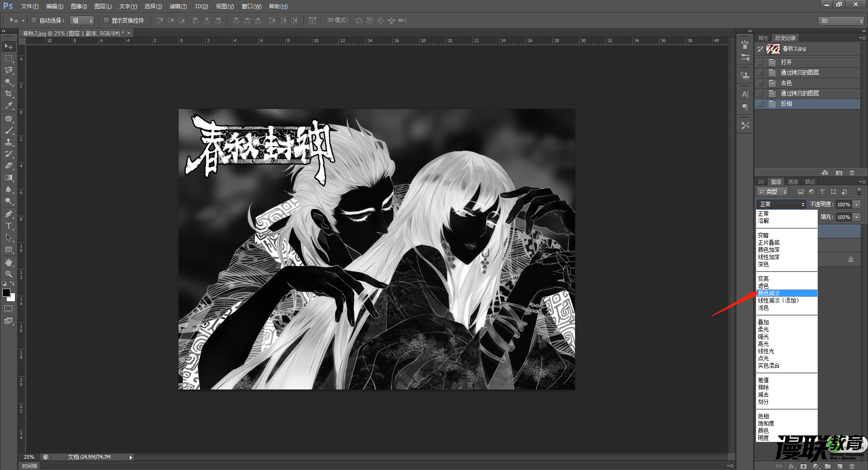Delete current history state
Image resolution: width=868 pixels, height=470 pixels.
pyautogui.click(x=852, y=173)
